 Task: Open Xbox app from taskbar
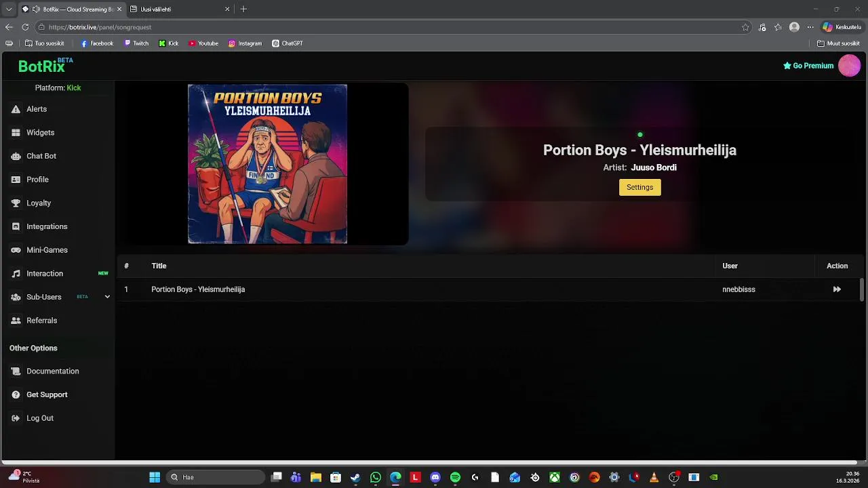coord(555,477)
